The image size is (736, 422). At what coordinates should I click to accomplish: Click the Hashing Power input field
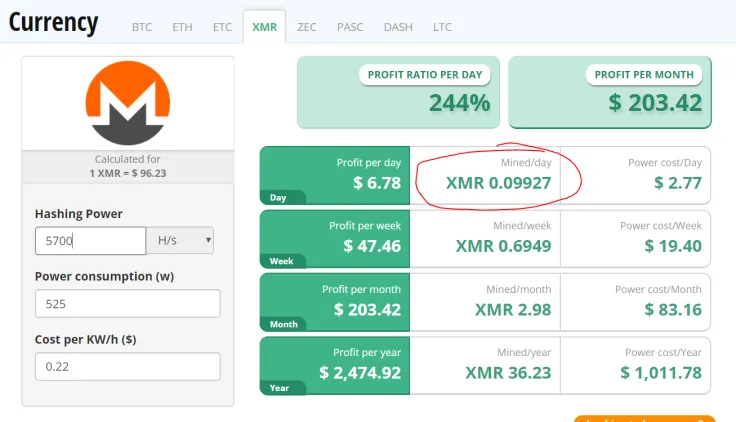[90, 240]
